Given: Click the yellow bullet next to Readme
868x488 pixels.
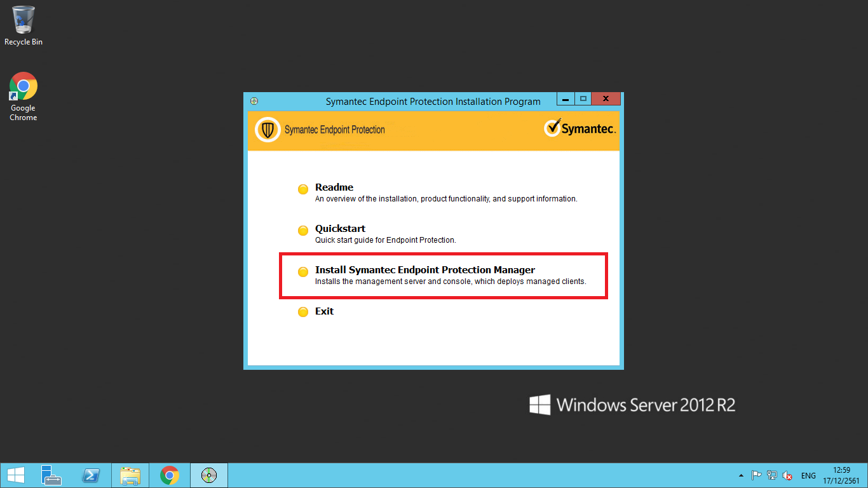Looking at the screenshot, I should click(303, 189).
